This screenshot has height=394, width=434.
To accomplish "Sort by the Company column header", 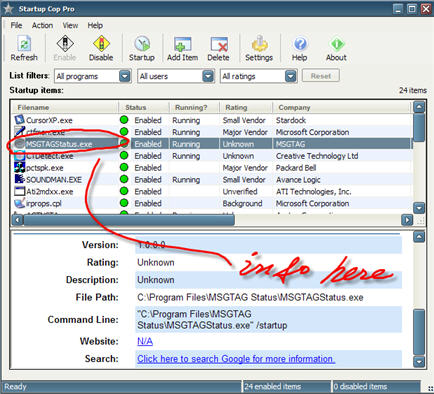I will [x=342, y=107].
